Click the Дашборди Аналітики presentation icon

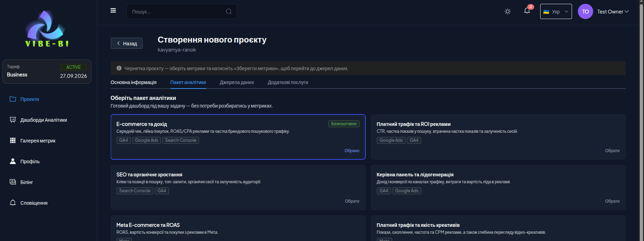[x=13, y=120]
